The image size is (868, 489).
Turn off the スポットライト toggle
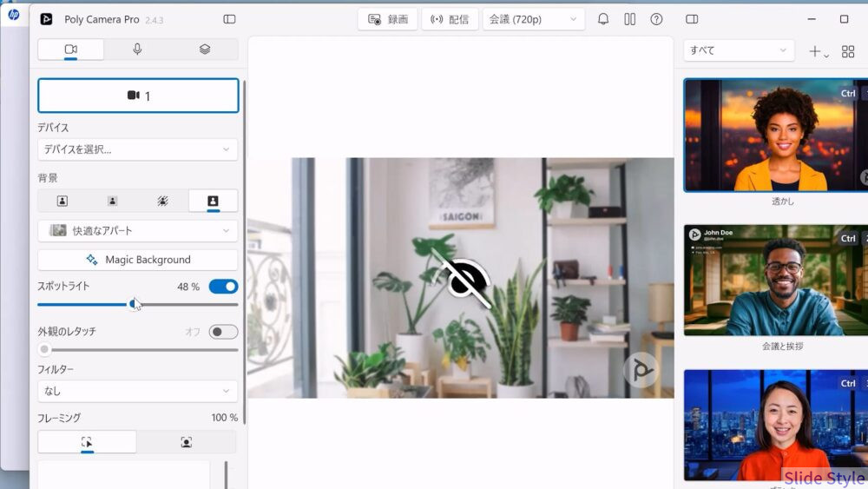coord(223,287)
